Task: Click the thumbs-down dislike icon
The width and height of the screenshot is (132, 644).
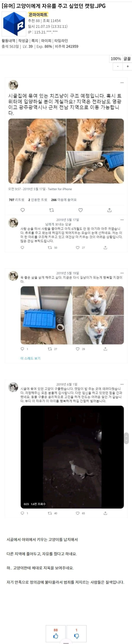Action: coord(76,636)
